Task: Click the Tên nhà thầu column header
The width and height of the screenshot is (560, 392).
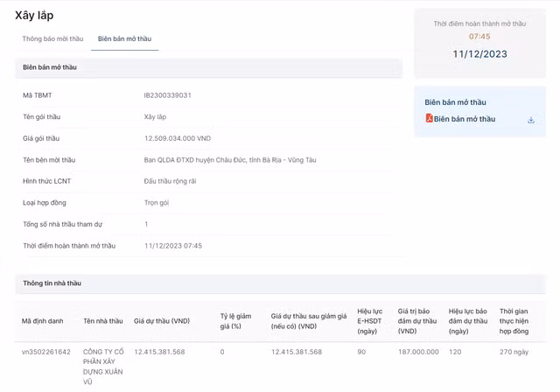Action: point(103,321)
